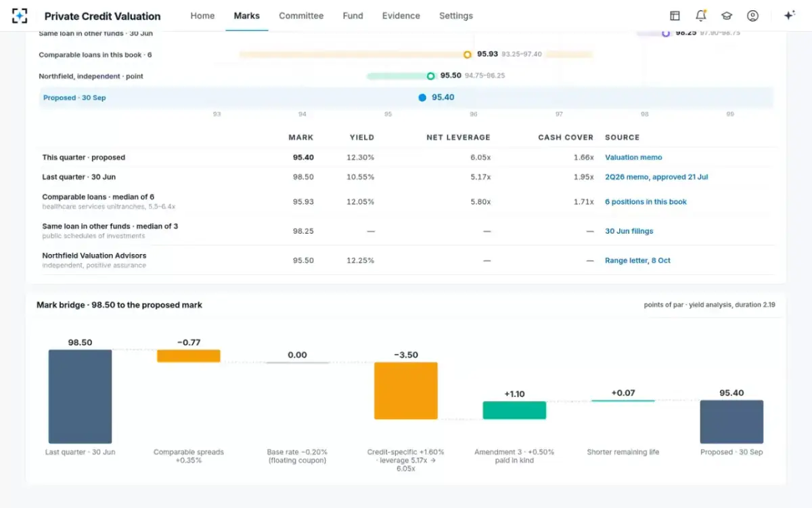The image size is (812, 508).
Task: Go to the Settings tab
Action: [x=456, y=16]
